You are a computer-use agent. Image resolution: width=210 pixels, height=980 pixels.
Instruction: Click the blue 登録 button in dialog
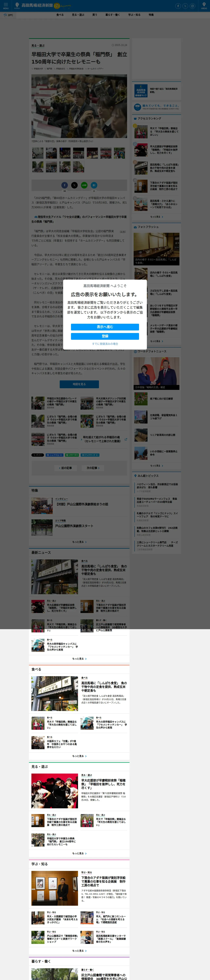[105, 336]
